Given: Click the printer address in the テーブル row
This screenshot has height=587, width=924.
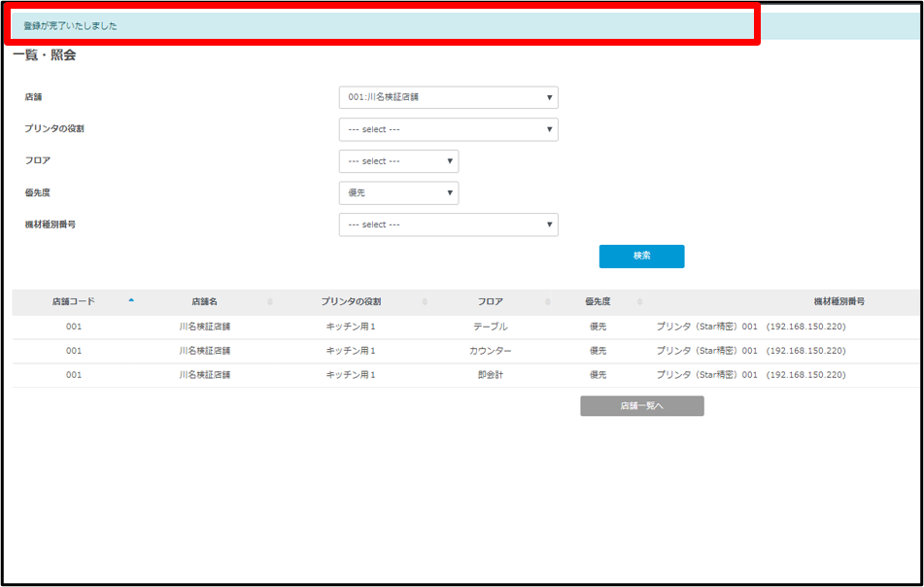Looking at the screenshot, I should coord(751,327).
